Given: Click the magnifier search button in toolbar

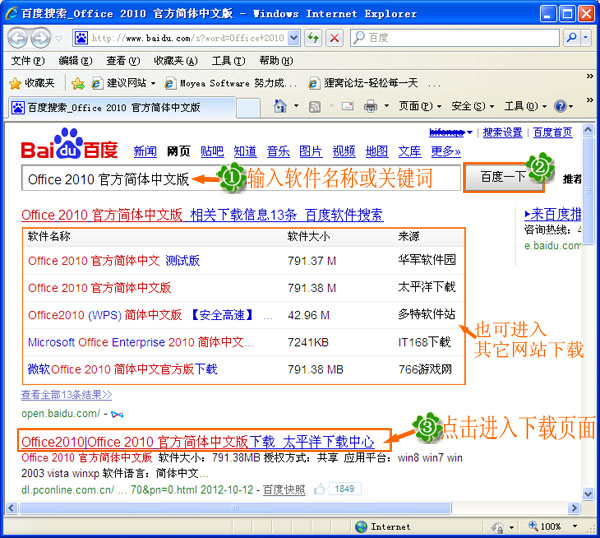Looking at the screenshot, I should pyautogui.click(x=572, y=38).
